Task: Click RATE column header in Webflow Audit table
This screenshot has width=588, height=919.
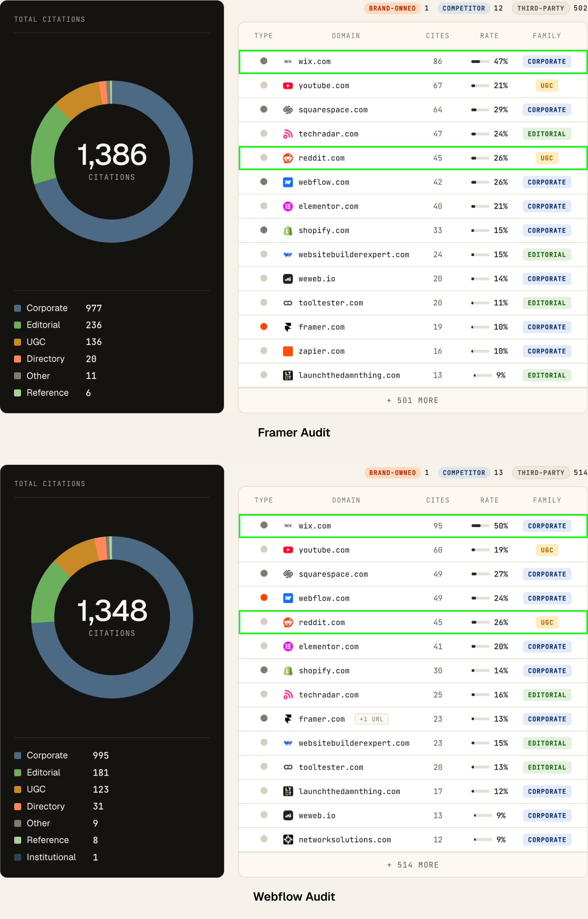Action: point(490,500)
